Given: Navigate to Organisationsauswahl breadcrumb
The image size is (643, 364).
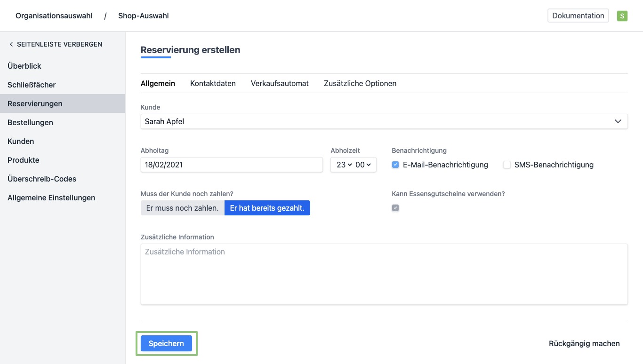Looking at the screenshot, I should tap(54, 16).
